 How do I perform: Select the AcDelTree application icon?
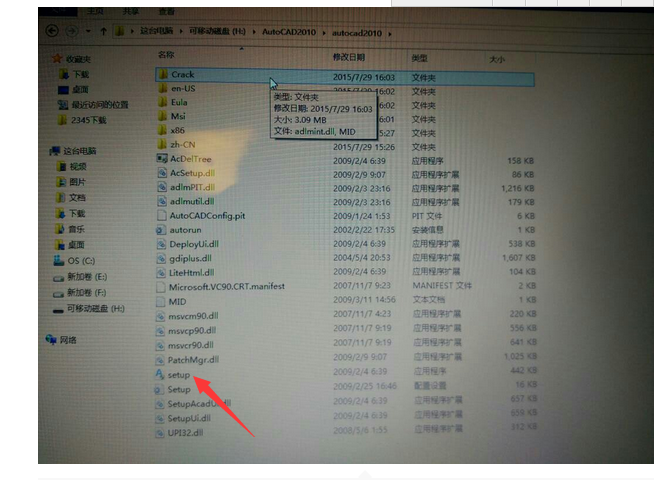162,159
